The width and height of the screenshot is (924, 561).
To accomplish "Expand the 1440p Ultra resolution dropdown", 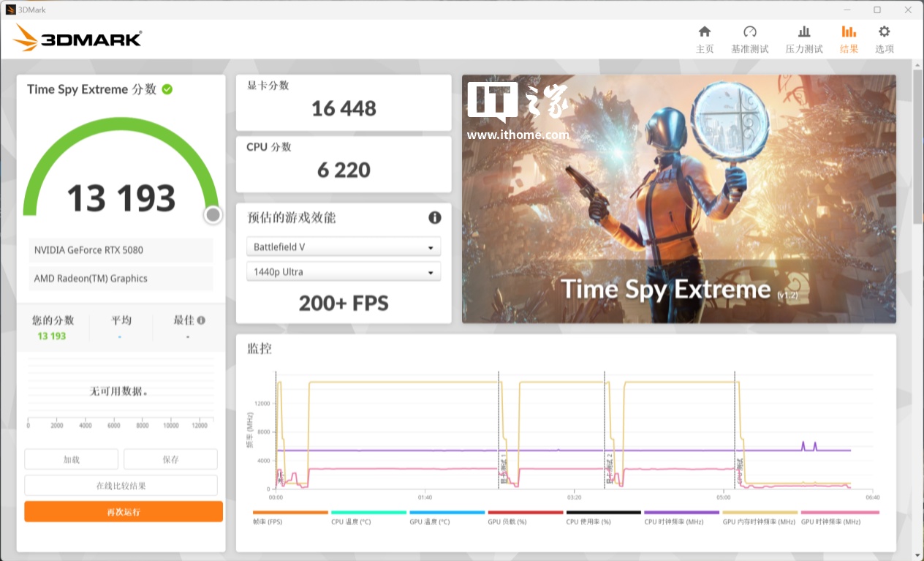I will [344, 272].
